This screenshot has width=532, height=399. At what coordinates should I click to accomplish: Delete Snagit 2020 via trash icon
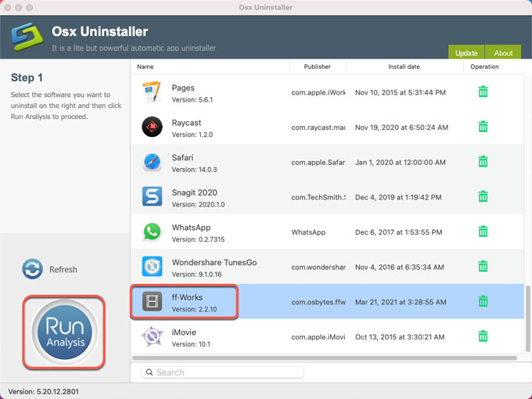tap(483, 196)
